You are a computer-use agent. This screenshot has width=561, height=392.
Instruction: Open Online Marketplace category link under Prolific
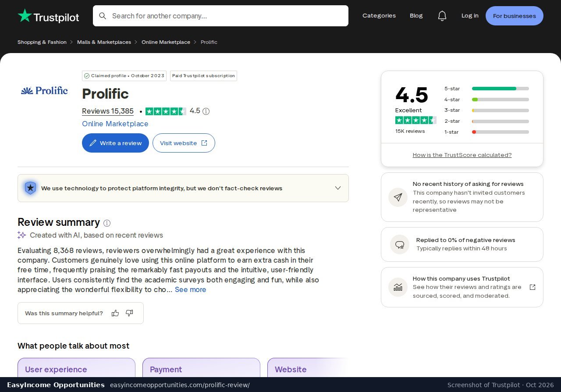point(115,124)
